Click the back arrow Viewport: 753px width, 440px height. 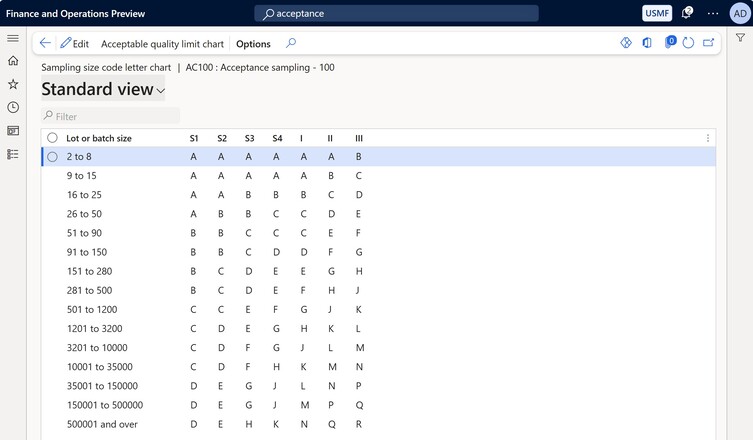(x=45, y=43)
